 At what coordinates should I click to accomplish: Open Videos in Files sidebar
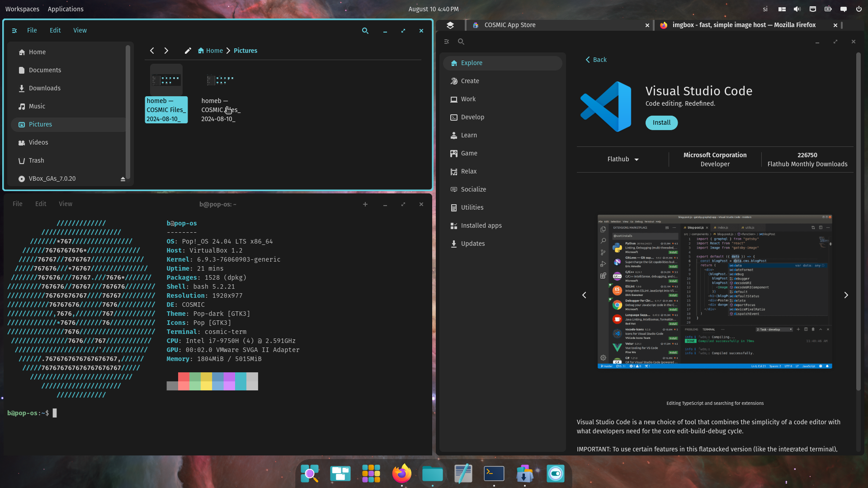pos(68,142)
